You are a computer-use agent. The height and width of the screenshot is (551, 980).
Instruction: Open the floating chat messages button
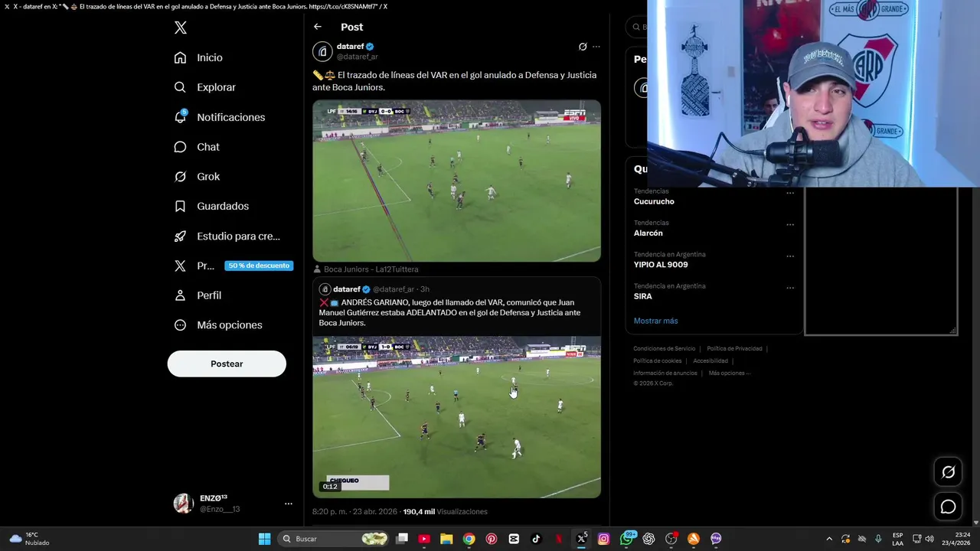click(948, 507)
